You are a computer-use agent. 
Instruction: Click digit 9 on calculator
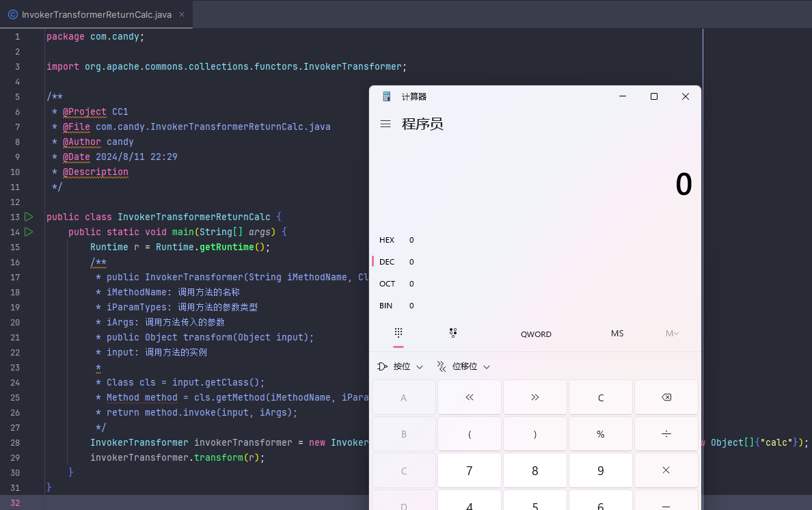(x=601, y=470)
